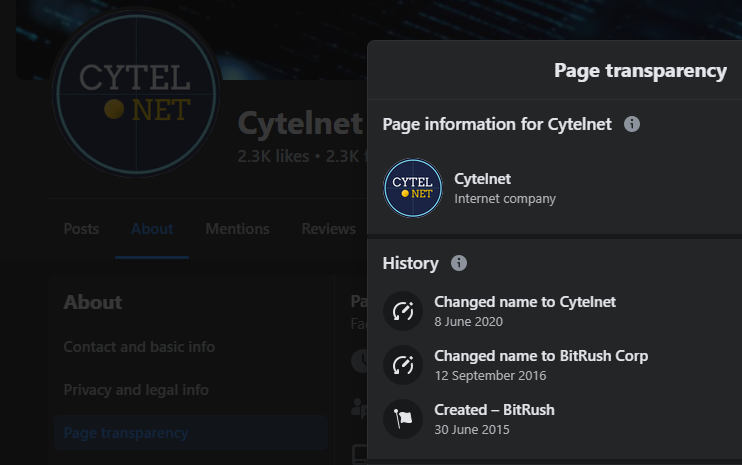Select the 'Created – BitRush' history entry
The height and width of the screenshot is (465, 742).
click(494, 410)
